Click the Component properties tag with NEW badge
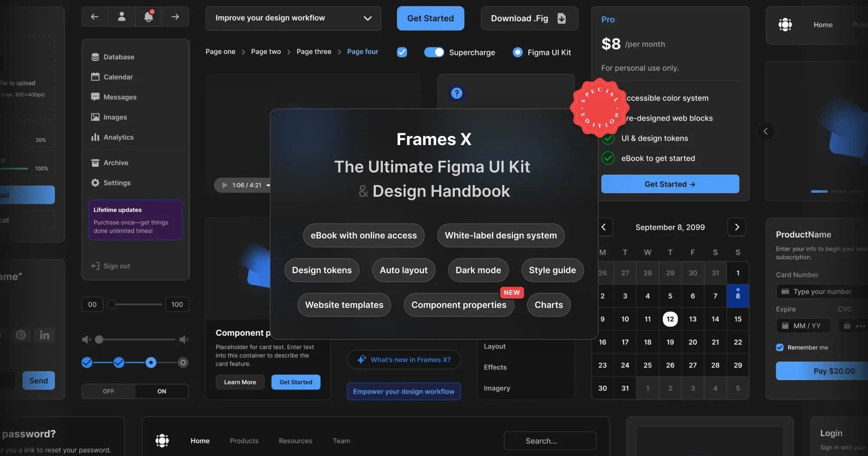The image size is (868, 456). 459,305
